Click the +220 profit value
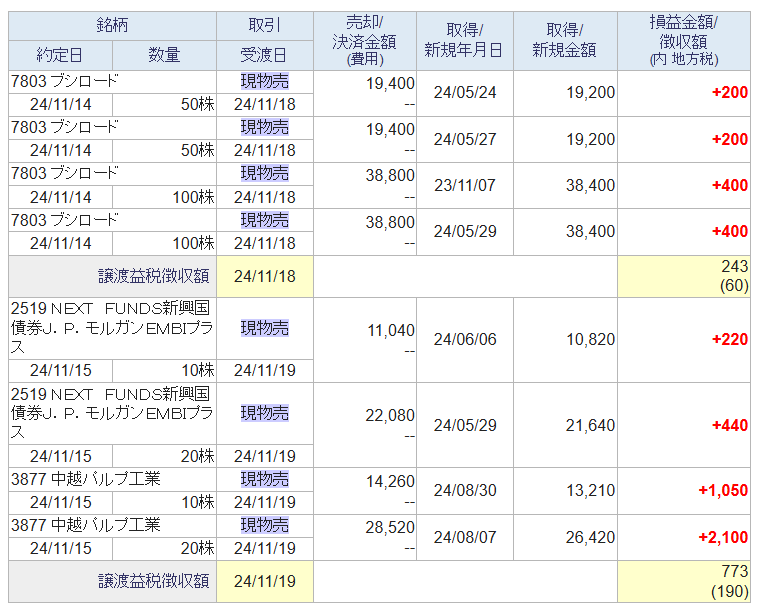This screenshot has width=761, height=612. point(729,340)
